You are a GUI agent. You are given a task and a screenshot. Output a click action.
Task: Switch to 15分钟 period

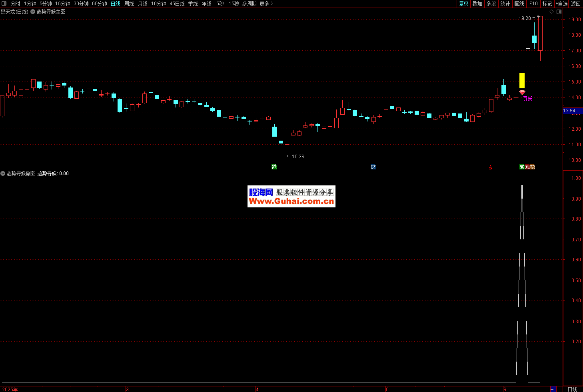point(63,4)
